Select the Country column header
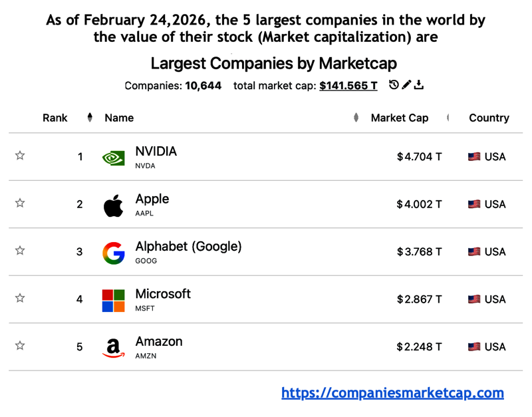The width and height of the screenshot is (532, 417). coord(489,118)
